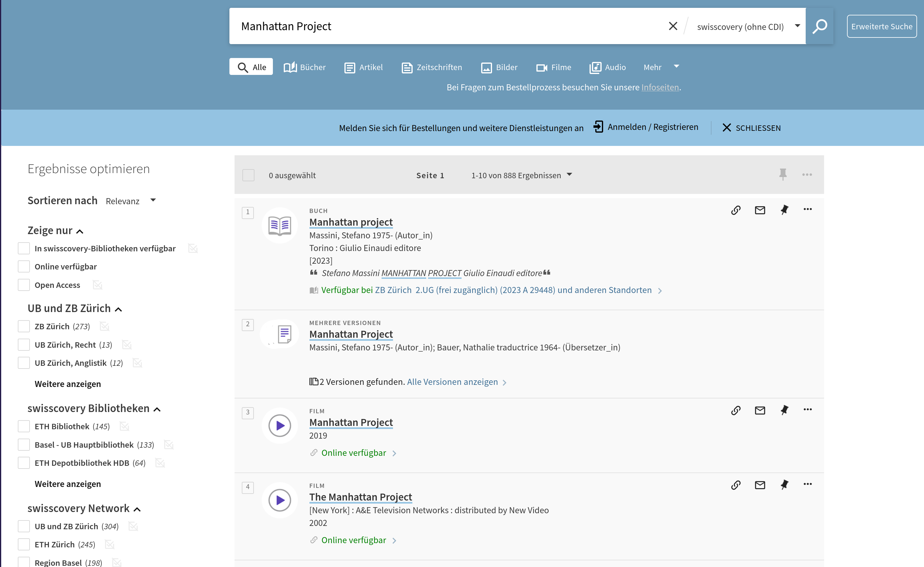Select the Filme tab
This screenshot has height=567, width=924.
(x=554, y=67)
